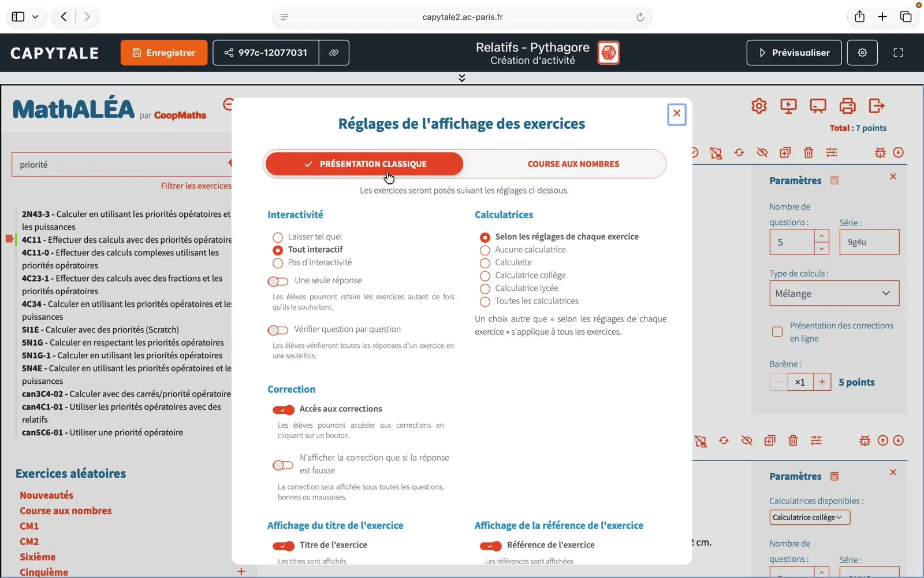Click the bug report icon above Total points area

pyautogui.click(x=880, y=153)
